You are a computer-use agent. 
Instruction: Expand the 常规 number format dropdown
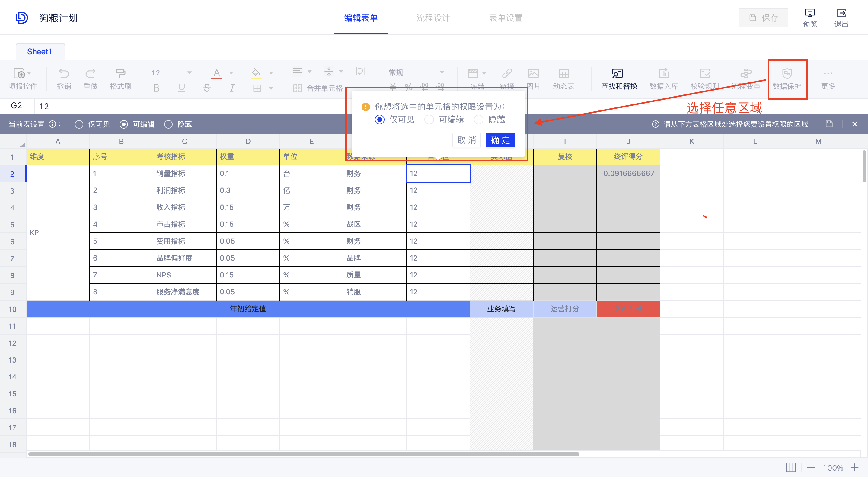[442, 72]
